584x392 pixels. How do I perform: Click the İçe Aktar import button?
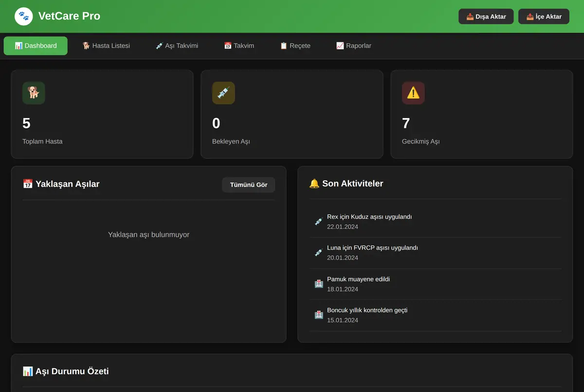544,17
